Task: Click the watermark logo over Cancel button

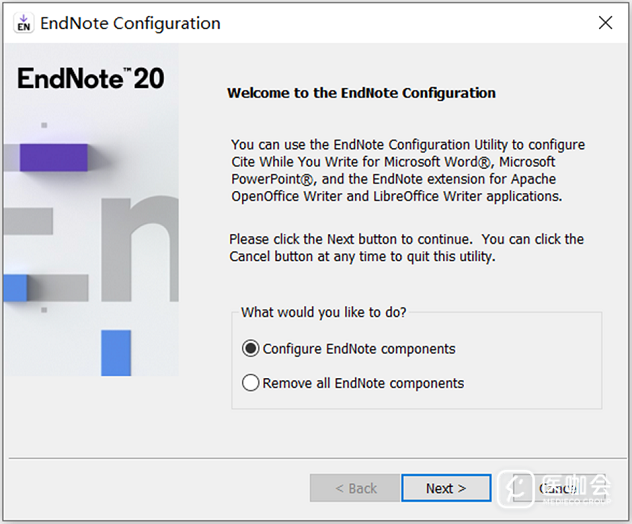Action: click(x=522, y=488)
